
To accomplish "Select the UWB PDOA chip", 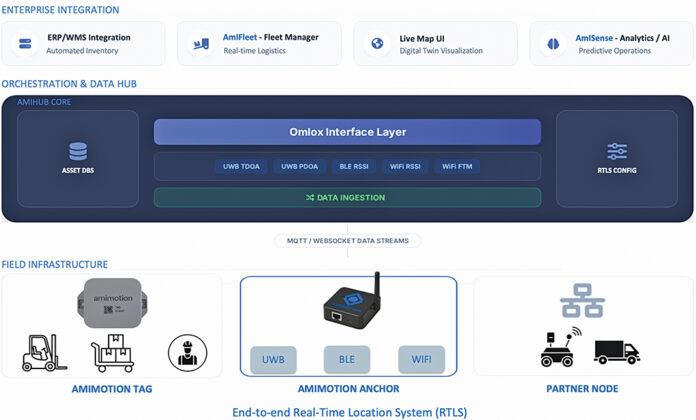I will click(300, 166).
